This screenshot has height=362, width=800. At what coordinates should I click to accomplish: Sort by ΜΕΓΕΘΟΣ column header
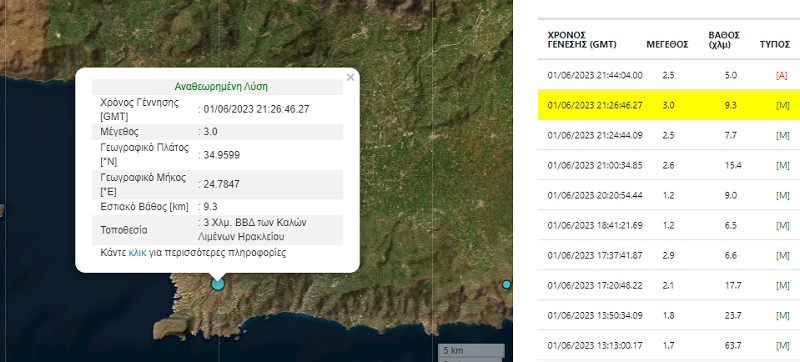[667, 45]
